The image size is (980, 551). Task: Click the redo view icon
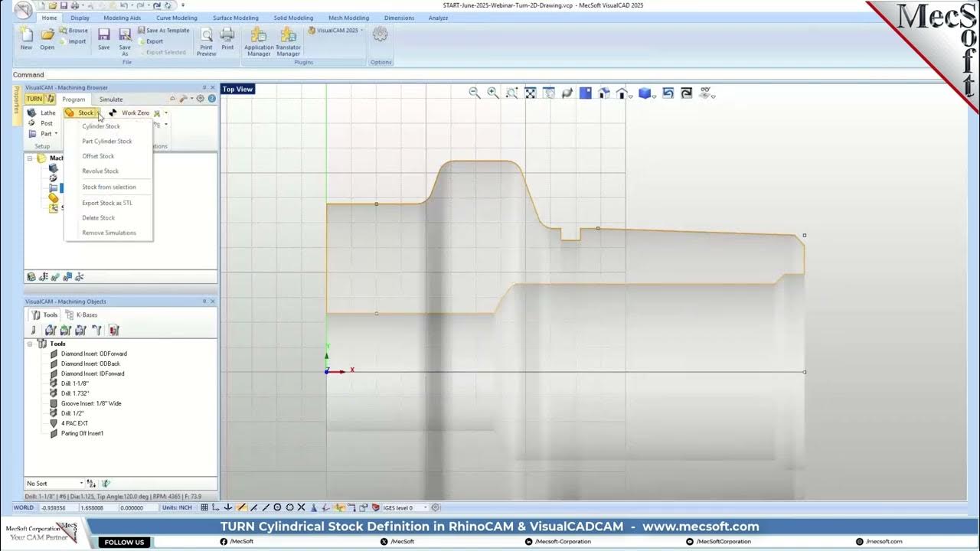686,93
